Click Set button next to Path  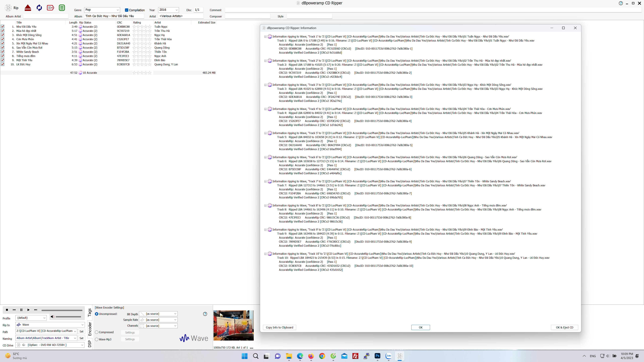82,331
